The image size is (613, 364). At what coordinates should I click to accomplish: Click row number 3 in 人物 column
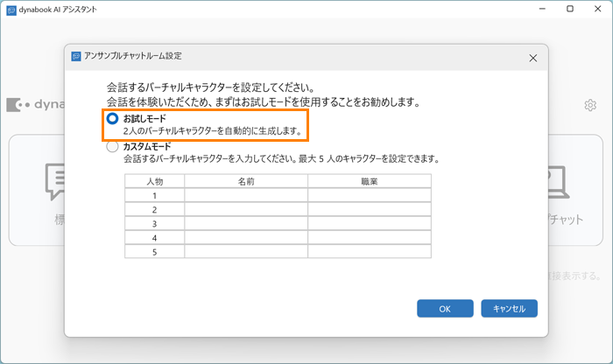pos(154,223)
